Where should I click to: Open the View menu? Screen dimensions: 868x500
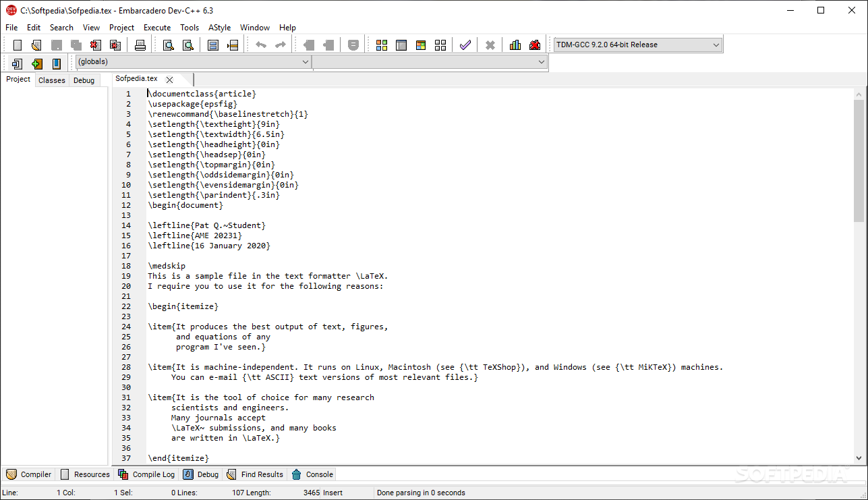point(91,28)
